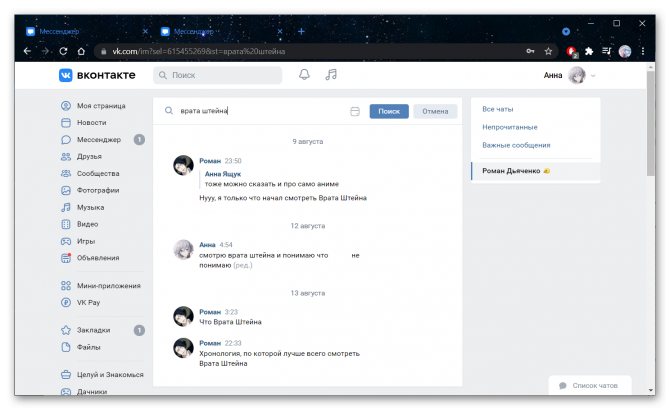Open the extensions puzzle icon
Image resolution: width=670 pixels, height=410 pixels.
[x=589, y=51]
